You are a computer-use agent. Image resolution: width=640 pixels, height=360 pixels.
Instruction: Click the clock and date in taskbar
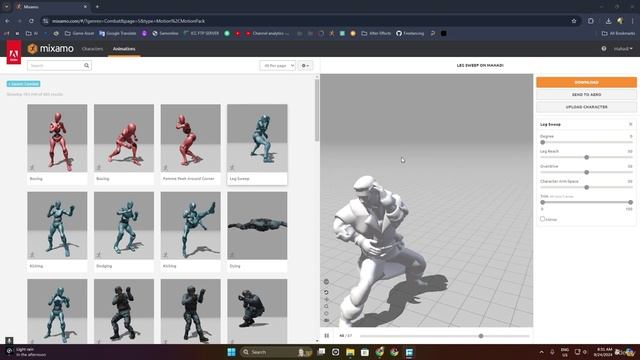pos(604,352)
